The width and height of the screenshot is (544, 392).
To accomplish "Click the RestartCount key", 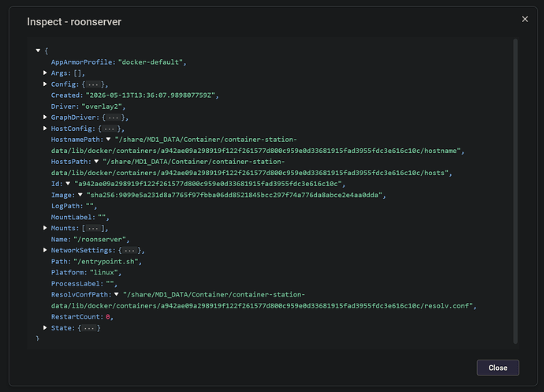I will pos(77,316).
